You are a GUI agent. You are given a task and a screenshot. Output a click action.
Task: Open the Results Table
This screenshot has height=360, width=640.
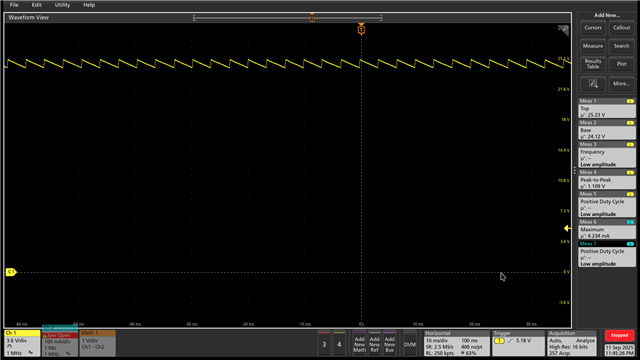[x=593, y=64]
